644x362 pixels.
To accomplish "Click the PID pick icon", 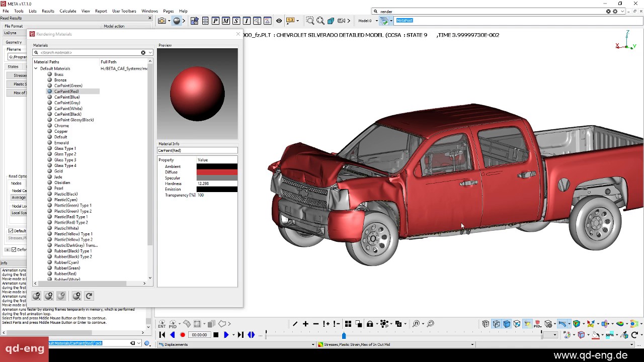I will click(173, 324).
